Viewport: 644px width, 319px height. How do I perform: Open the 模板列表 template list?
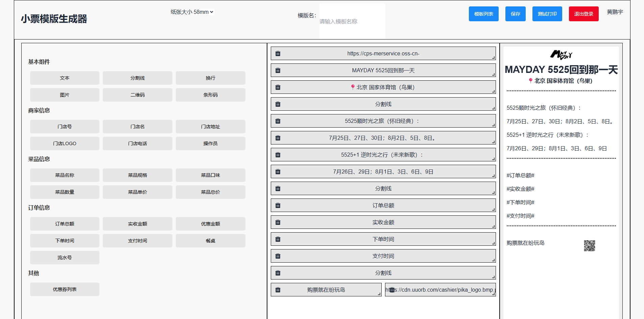[483, 14]
